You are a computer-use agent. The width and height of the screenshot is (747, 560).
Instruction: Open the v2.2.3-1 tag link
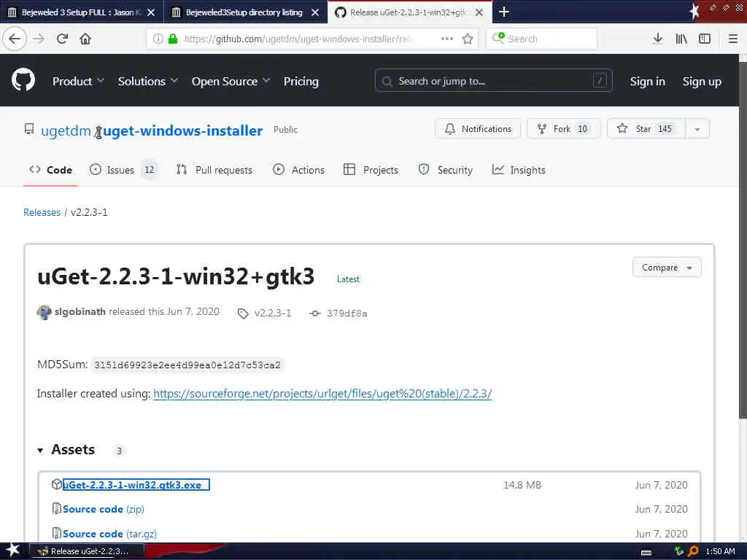[273, 314]
